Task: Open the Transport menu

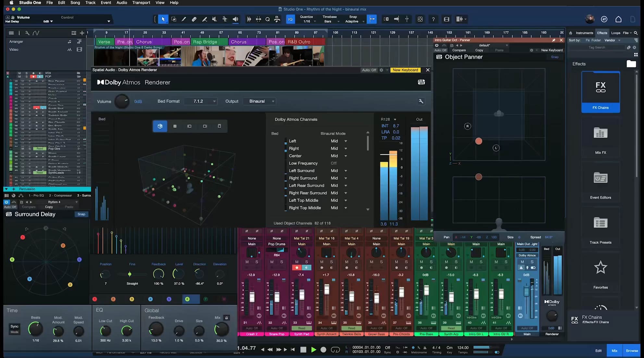Action: click(x=141, y=3)
